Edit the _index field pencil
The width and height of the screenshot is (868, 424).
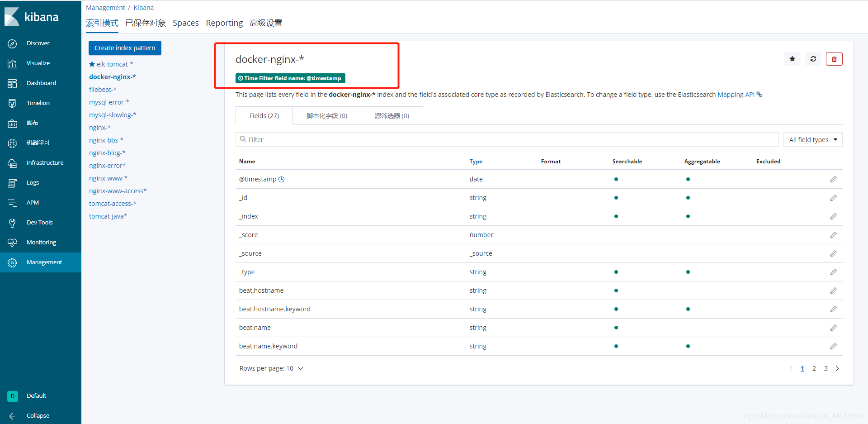click(x=833, y=216)
